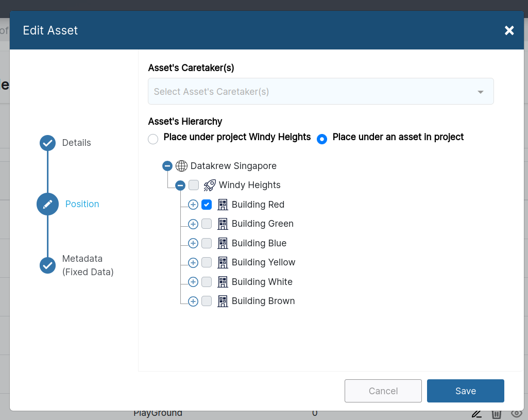The height and width of the screenshot is (420, 528).
Task: Click the Details step checkmark icon
Action: pos(47,143)
